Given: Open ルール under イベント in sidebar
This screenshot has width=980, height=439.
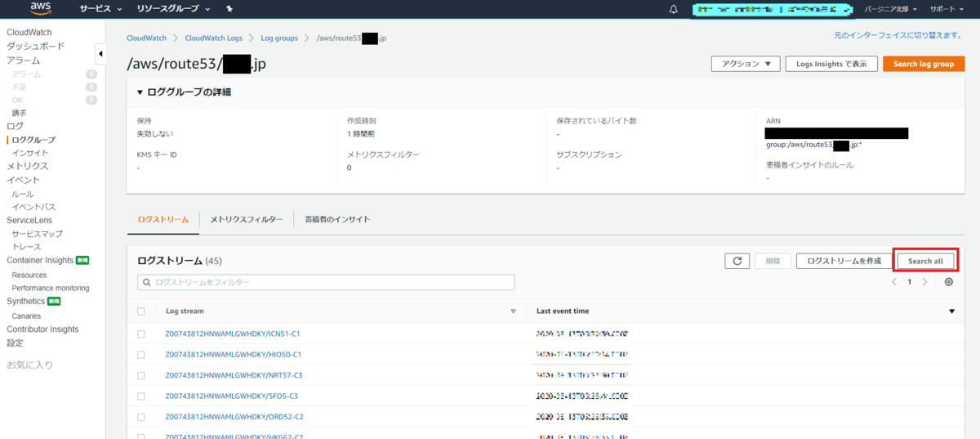Looking at the screenshot, I should tap(23, 195).
